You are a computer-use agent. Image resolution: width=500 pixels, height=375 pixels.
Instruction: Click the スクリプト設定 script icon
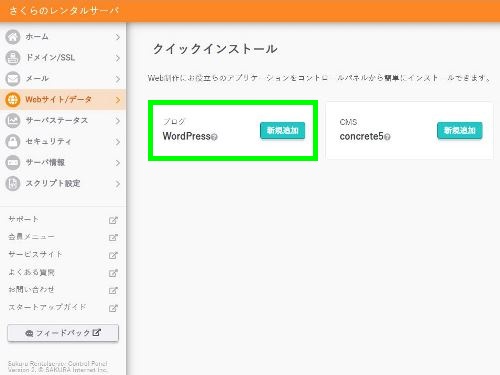13,183
